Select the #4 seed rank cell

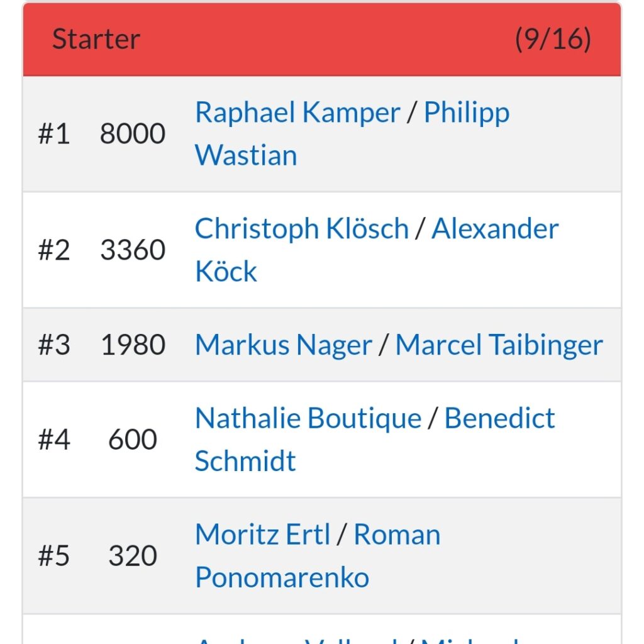[54, 440]
